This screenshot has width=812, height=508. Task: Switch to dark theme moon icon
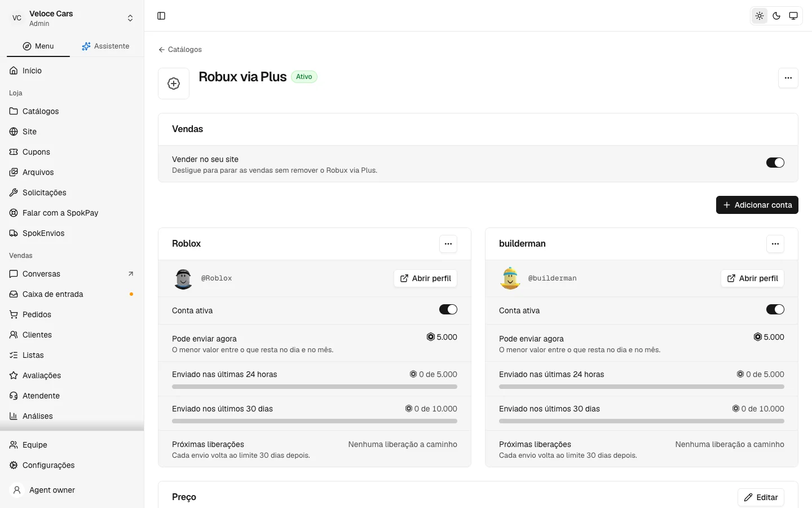tap(776, 16)
